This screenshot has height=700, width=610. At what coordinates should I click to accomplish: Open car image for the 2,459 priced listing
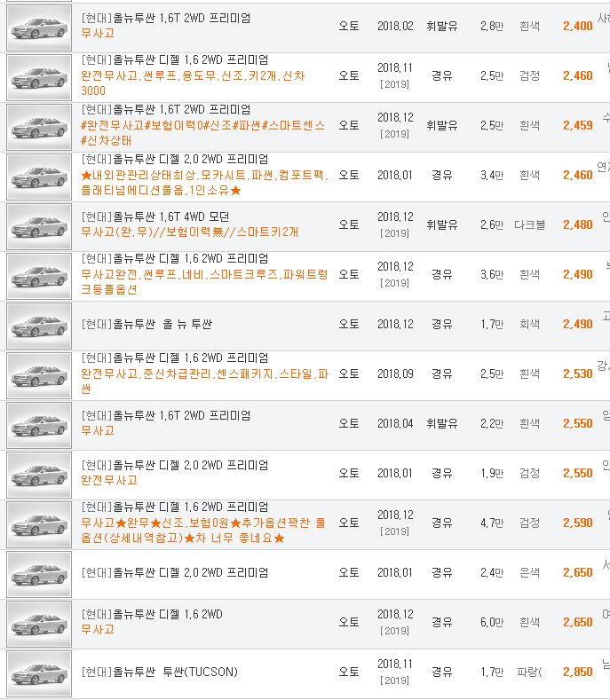[38, 127]
